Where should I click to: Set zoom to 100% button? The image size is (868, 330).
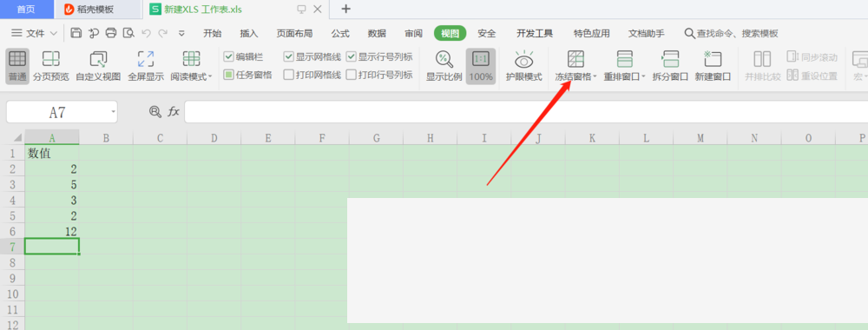(481, 66)
